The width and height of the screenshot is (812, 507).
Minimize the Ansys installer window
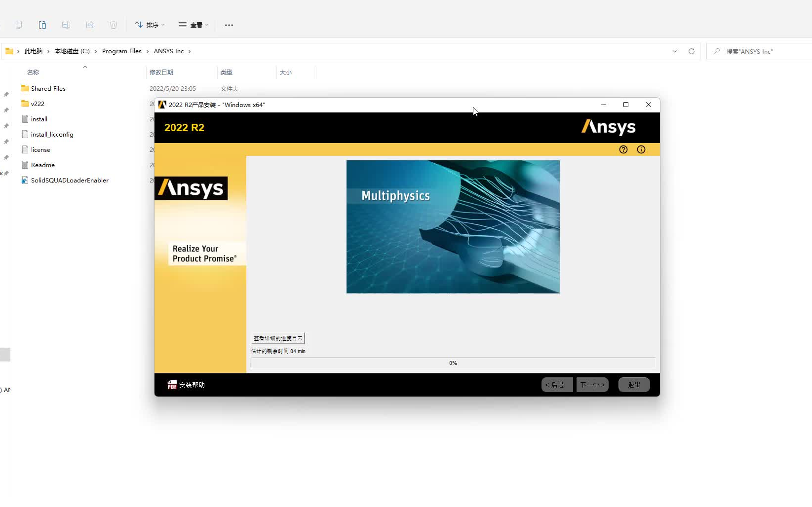point(603,105)
